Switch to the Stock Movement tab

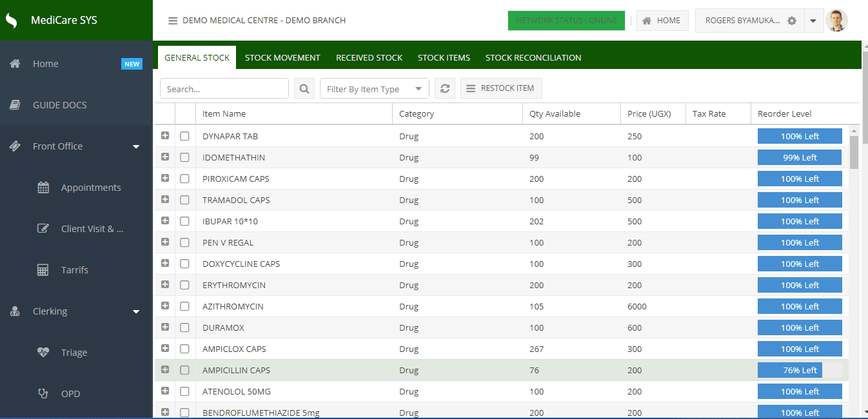[x=282, y=58]
